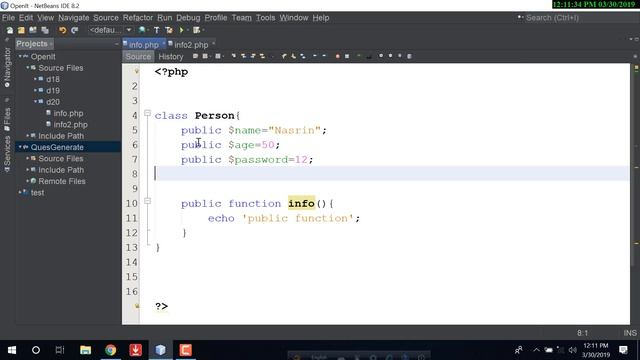Toggle code fold at class Person line
This screenshot has width=640, height=360.
(x=147, y=113)
